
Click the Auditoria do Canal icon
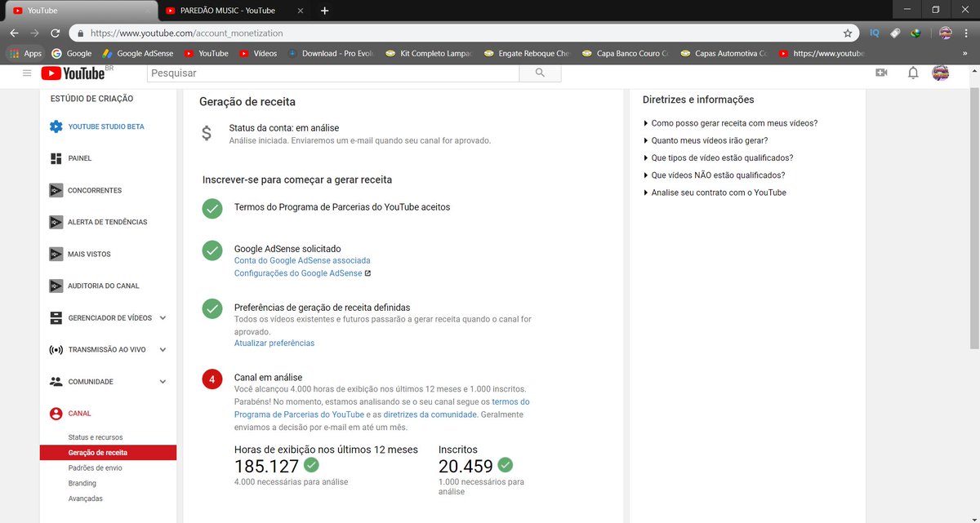56,286
